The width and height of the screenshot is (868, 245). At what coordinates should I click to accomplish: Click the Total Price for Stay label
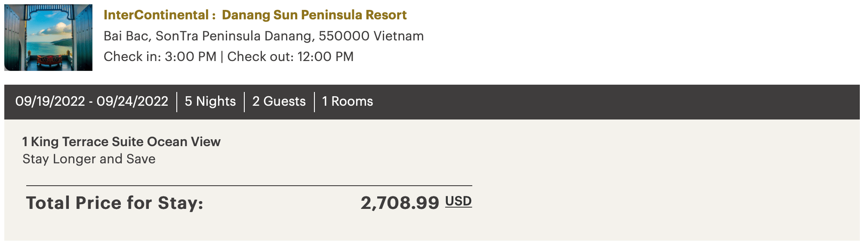115,203
